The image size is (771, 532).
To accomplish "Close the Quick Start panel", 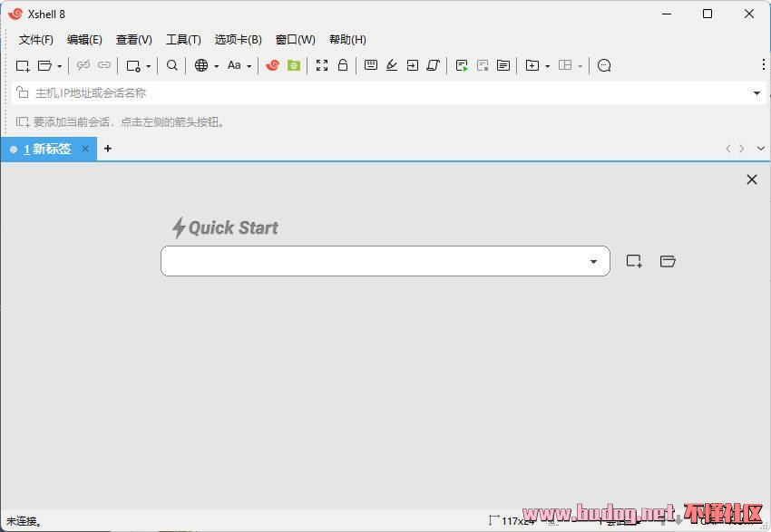I will [x=752, y=179].
